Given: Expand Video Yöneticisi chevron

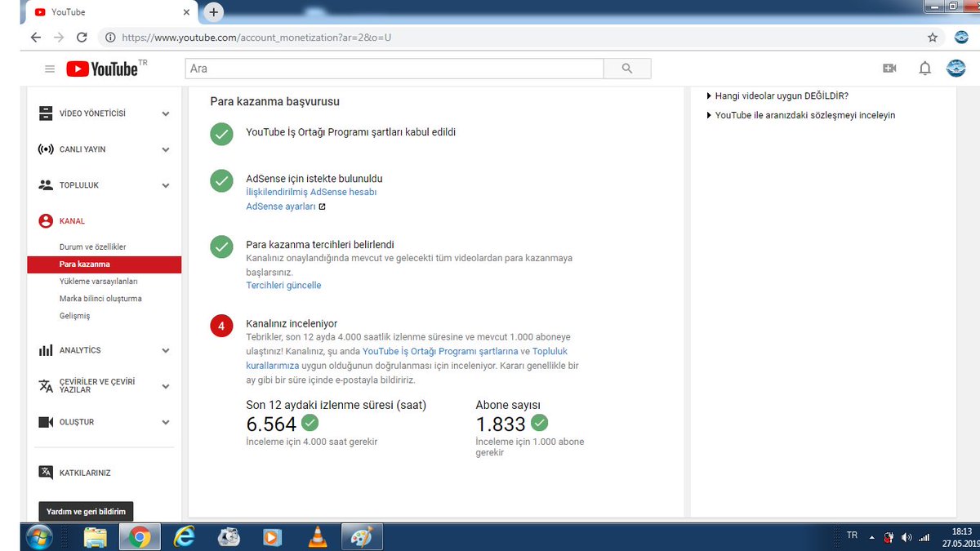Looking at the screenshot, I should click(x=166, y=114).
